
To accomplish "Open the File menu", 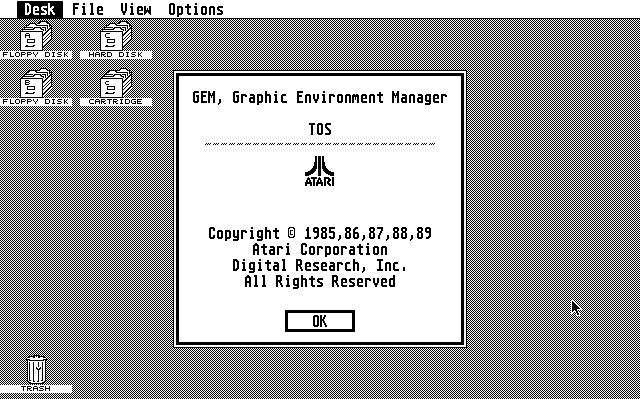I will click(x=88, y=9).
